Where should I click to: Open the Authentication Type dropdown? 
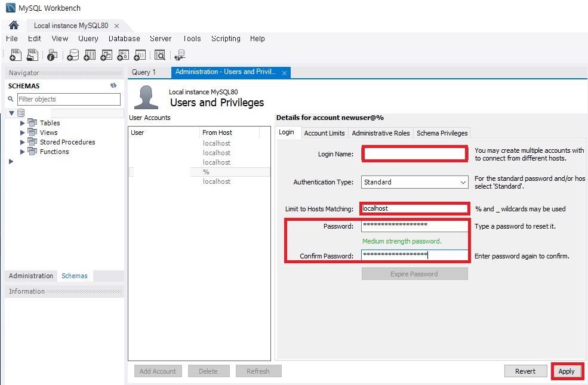click(415, 182)
